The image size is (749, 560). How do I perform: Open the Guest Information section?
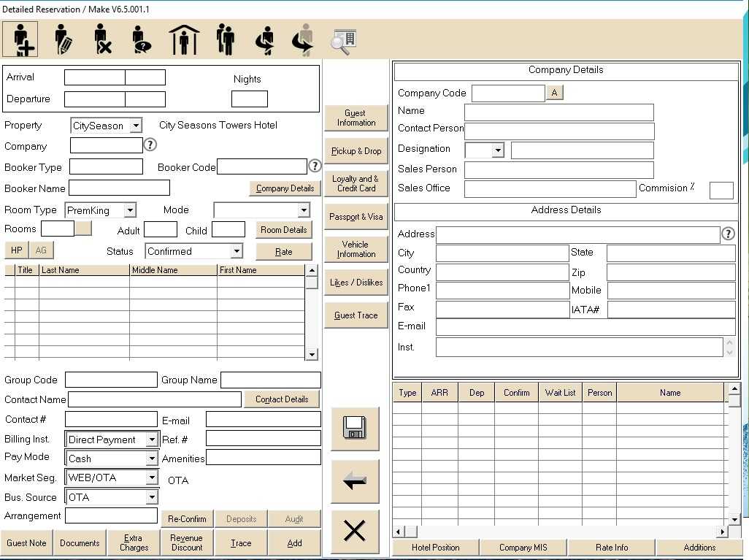click(x=356, y=118)
